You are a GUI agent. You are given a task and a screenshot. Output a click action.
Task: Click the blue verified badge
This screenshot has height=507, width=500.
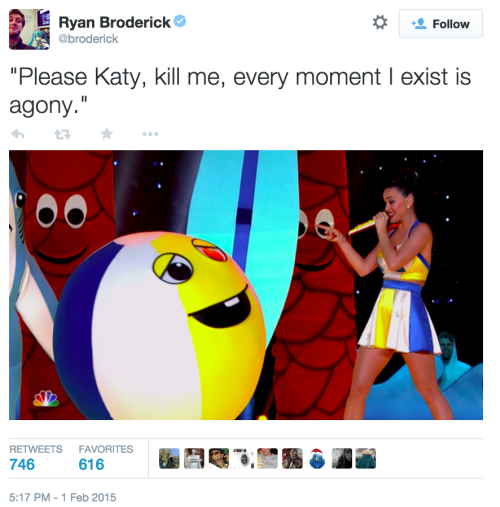coord(180,21)
